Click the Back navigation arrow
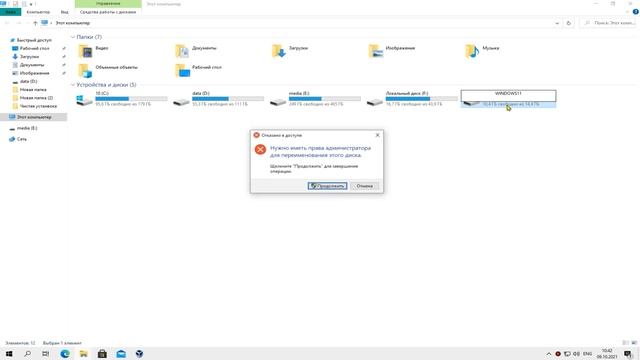This screenshot has width=640, height=360. click(x=7, y=23)
